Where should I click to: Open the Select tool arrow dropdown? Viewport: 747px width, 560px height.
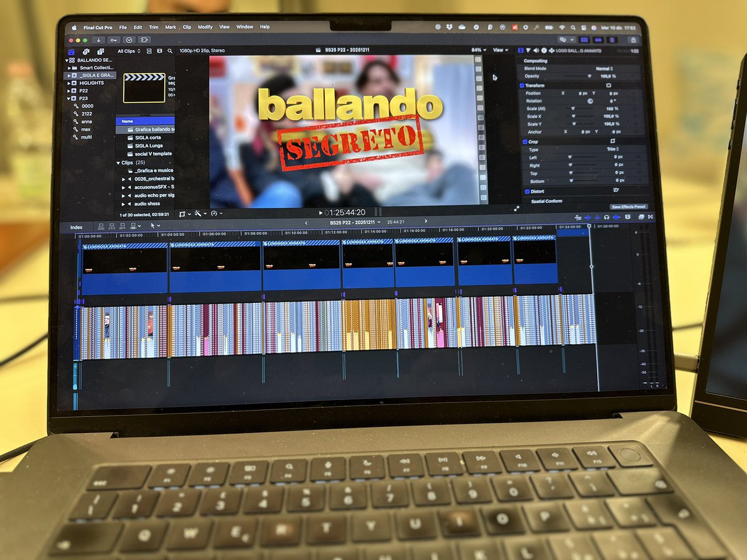155,226
